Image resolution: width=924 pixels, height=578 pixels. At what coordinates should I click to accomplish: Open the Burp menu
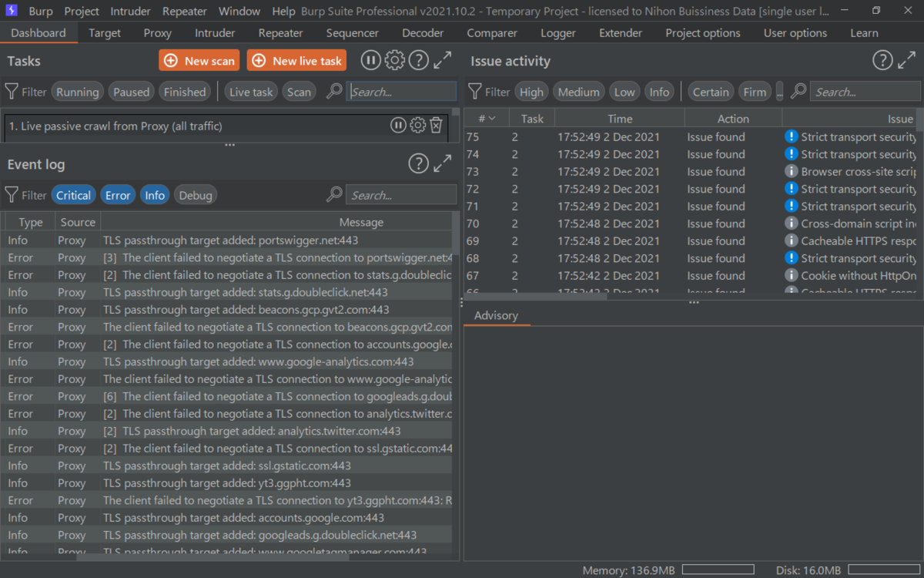coord(41,12)
